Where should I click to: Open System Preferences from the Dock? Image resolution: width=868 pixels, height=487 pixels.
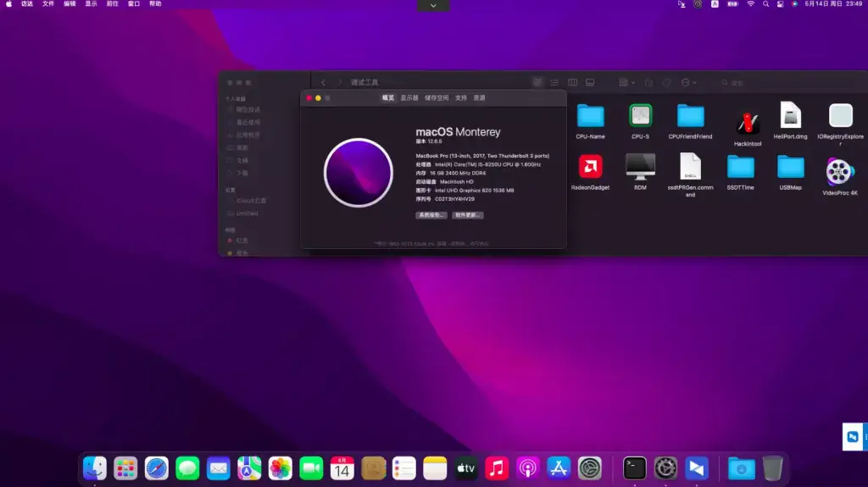pos(590,468)
